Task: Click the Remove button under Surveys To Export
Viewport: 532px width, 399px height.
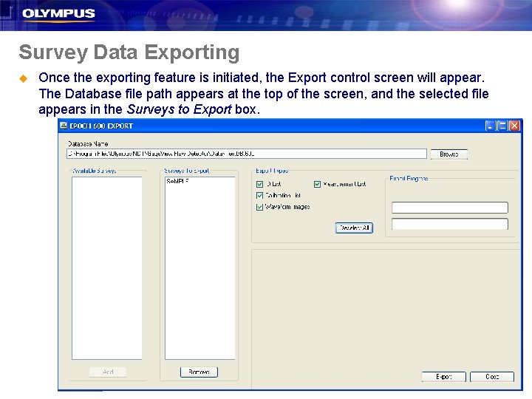Action: coord(199,372)
